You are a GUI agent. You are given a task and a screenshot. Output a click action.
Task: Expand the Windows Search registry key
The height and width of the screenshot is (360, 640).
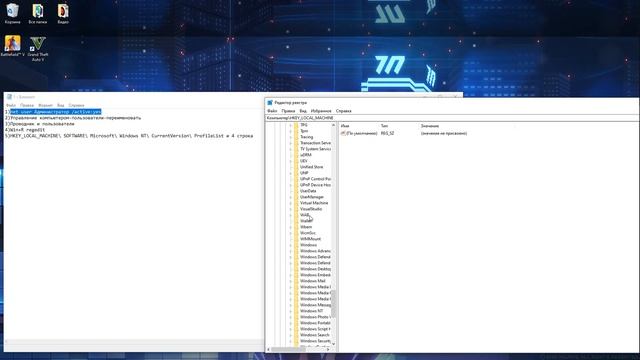pos(291,335)
